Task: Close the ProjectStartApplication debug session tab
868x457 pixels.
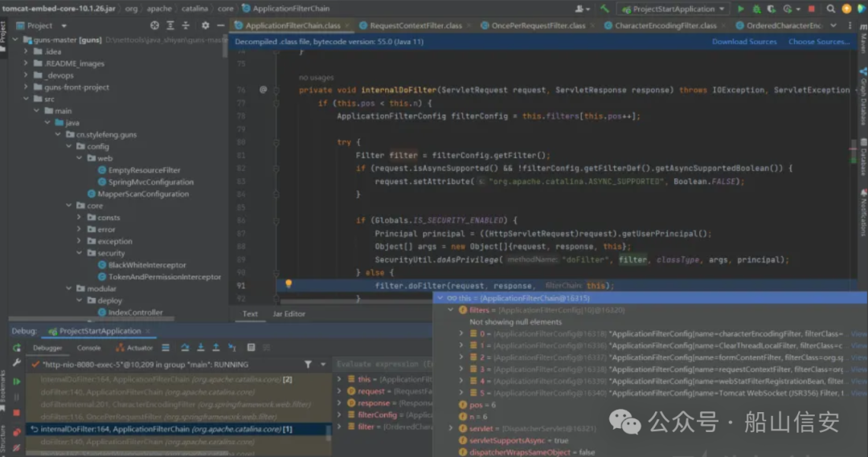Action: [148, 331]
